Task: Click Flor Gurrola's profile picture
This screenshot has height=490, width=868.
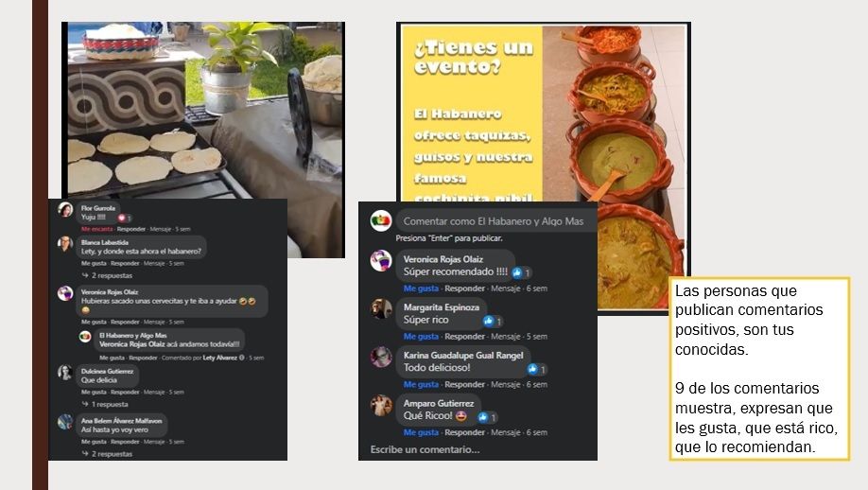Action: 65,210
